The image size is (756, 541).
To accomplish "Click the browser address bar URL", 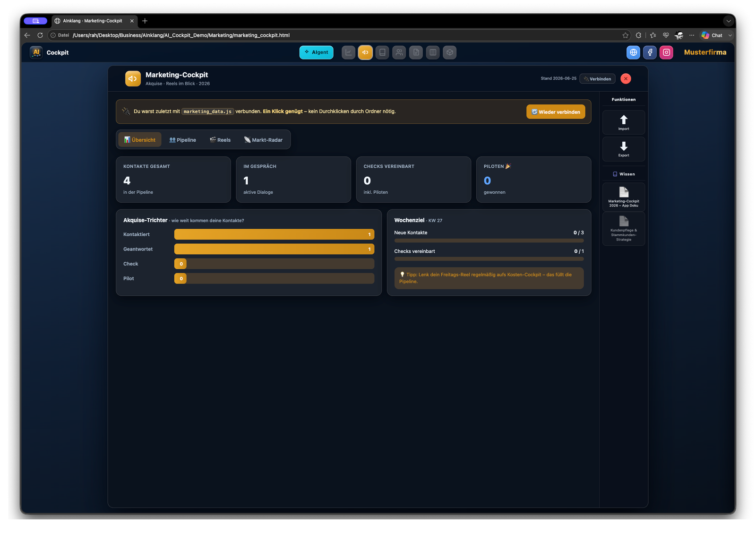I will coord(181,35).
